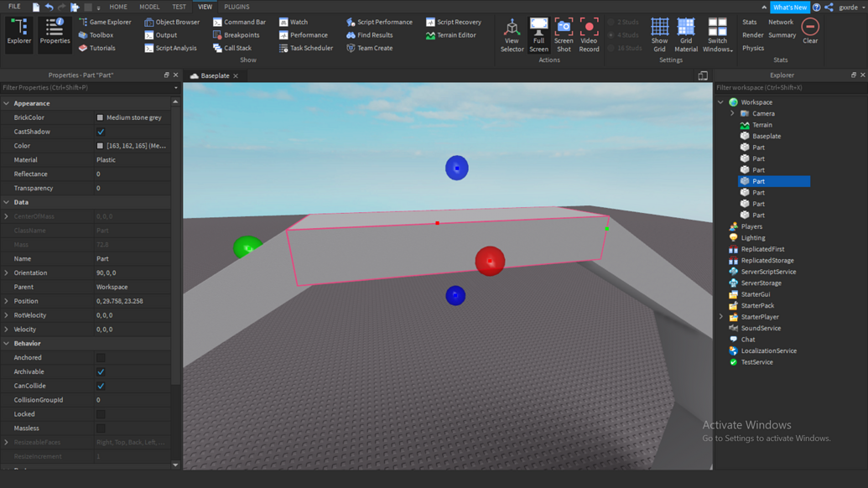Show Summary stats

click(x=782, y=35)
